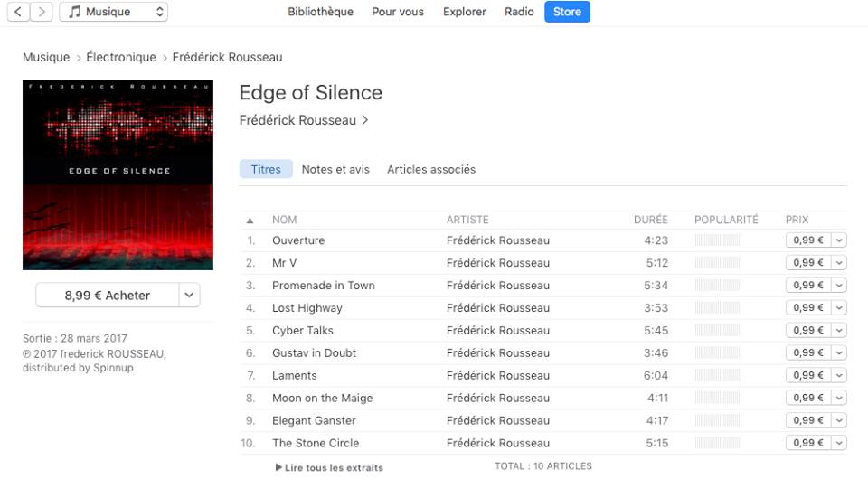The width and height of the screenshot is (868, 498).
Task: Go to the Bibliothèque section
Action: (320, 12)
